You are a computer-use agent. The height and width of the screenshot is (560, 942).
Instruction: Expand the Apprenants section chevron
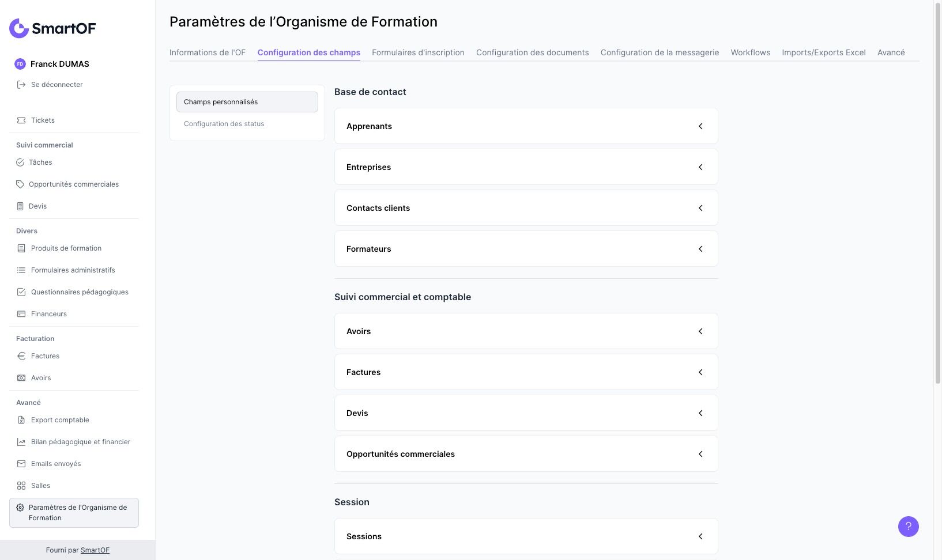click(x=700, y=126)
